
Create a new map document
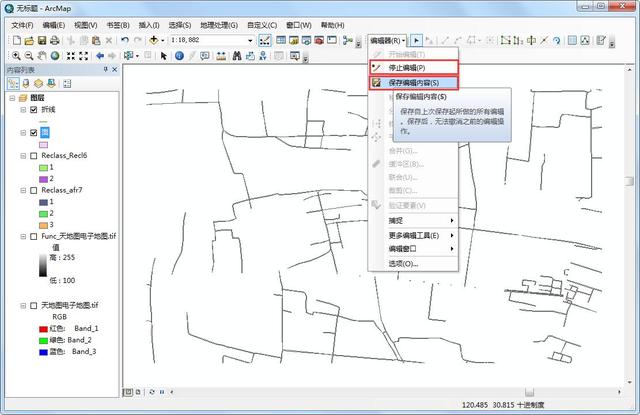(x=17, y=40)
